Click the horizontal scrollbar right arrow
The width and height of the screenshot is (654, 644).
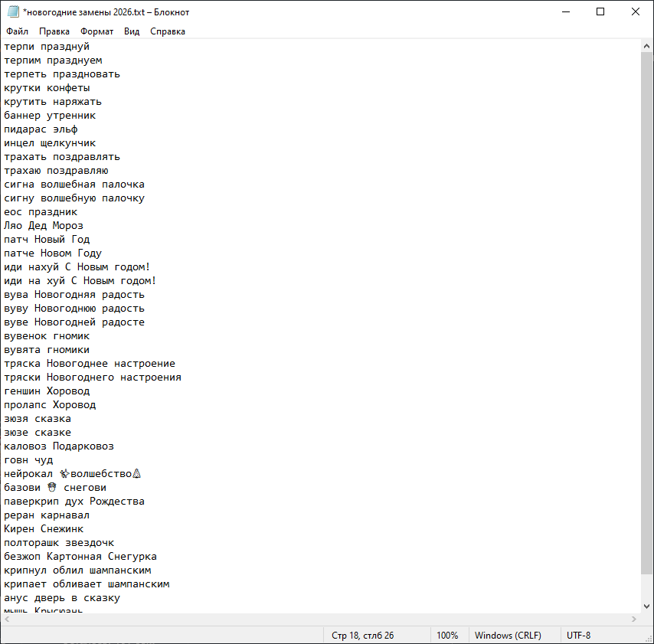pyautogui.click(x=634, y=619)
